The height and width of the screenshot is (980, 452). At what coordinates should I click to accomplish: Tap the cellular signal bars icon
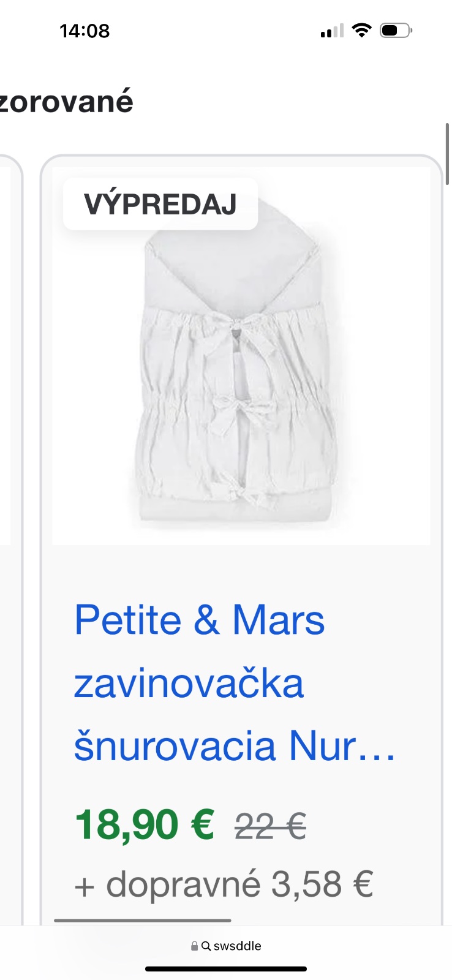332,31
